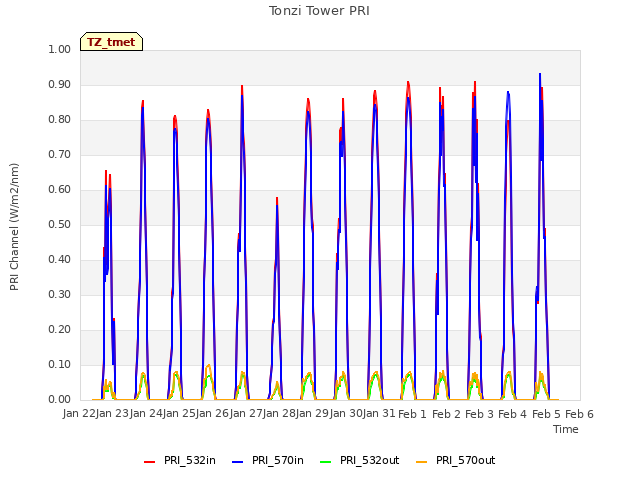Click the blue PRI_570in legend swatch

point(238,462)
